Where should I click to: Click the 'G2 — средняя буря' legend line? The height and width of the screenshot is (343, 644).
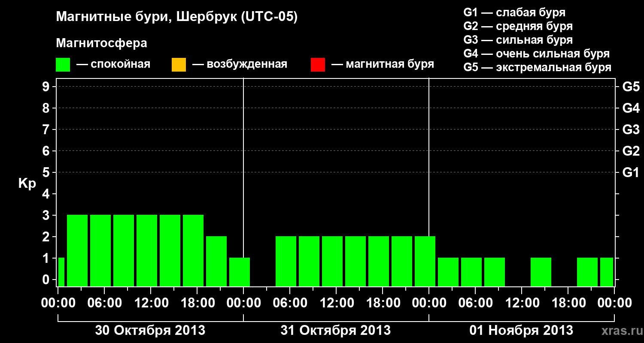(x=518, y=26)
